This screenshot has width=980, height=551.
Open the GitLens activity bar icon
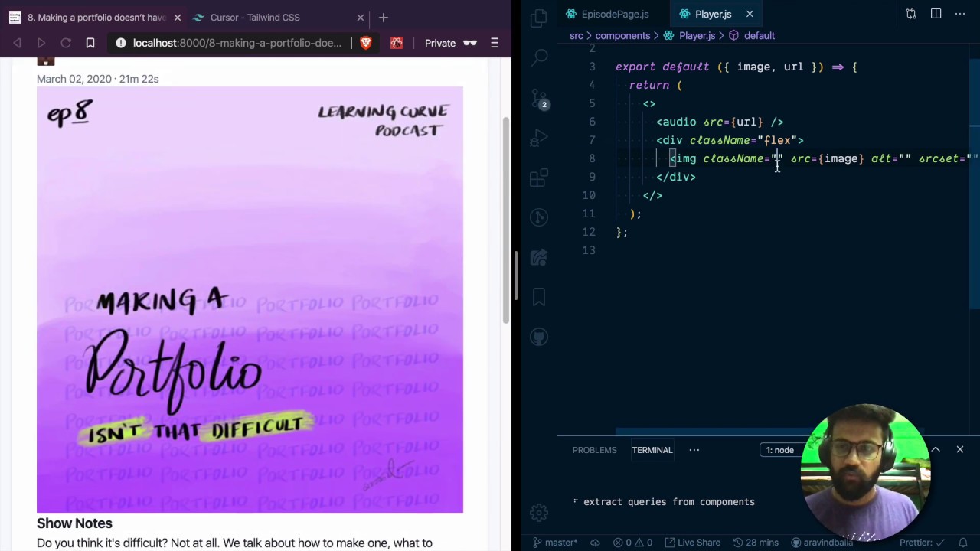pyautogui.click(x=539, y=217)
